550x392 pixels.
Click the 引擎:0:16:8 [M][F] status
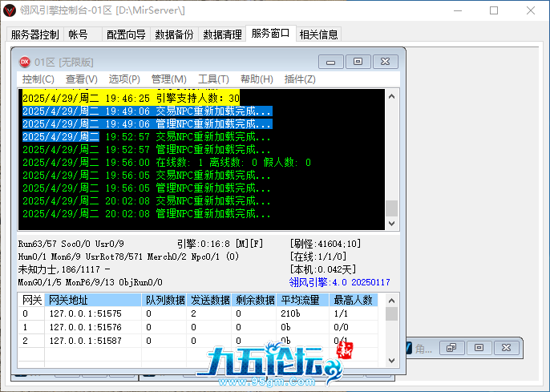[220, 244]
